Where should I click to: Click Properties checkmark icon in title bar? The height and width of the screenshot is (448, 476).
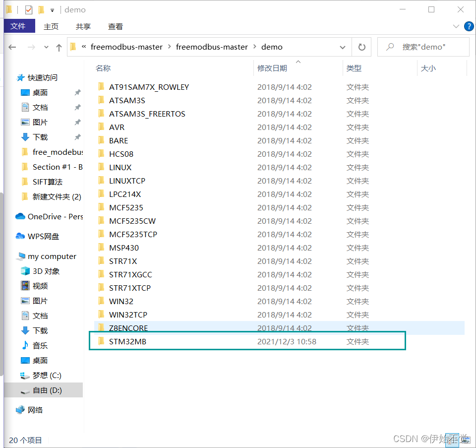(29, 10)
